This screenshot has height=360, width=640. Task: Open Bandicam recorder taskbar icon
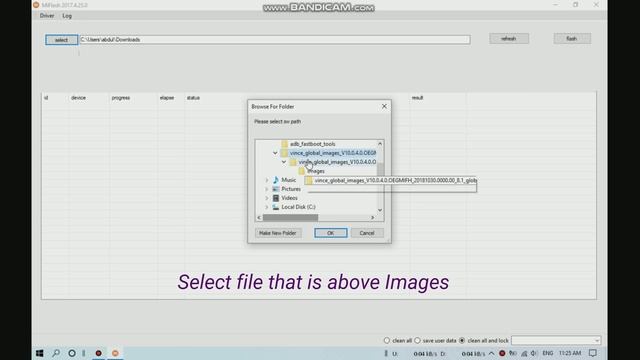(98, 353)
